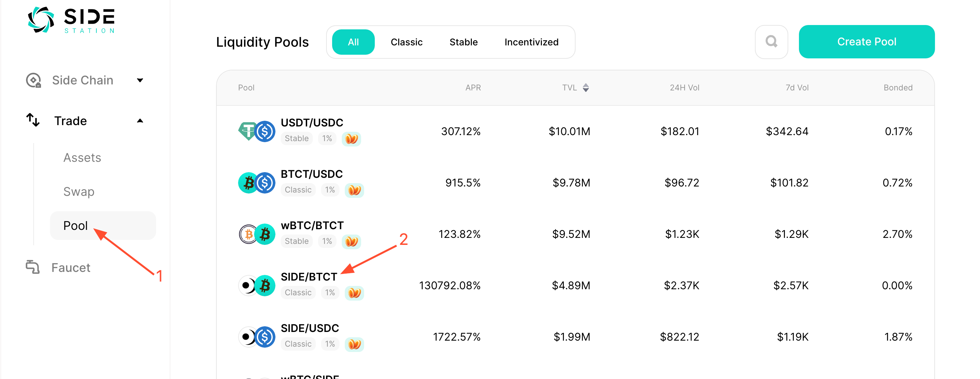
Task: Click the 307.12% APR value
Action: pyautogui.click(x=461, y=131)
